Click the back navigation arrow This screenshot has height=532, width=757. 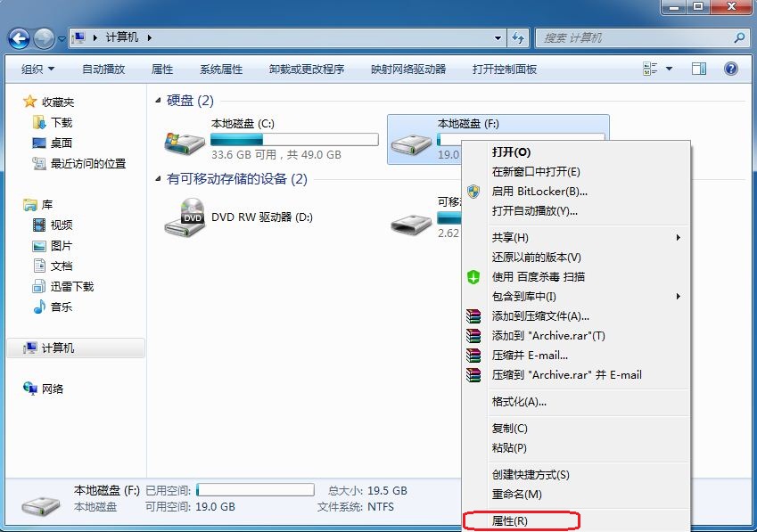coord(19,37)
